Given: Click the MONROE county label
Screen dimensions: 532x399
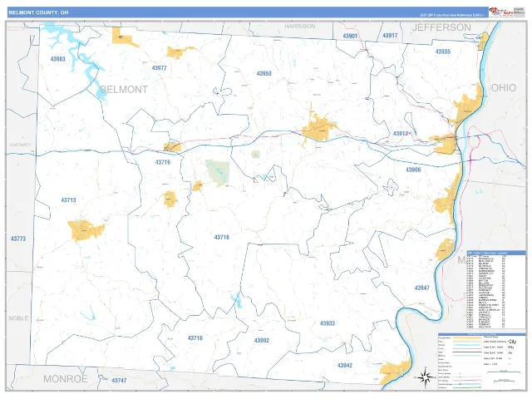Looking at the screenshot, I should 66,379.
